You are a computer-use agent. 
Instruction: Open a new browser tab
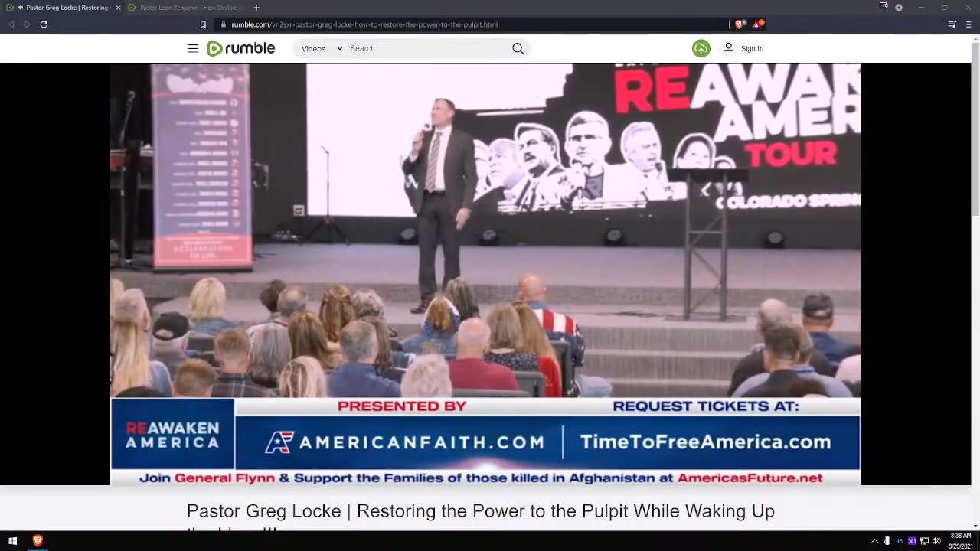256,8
